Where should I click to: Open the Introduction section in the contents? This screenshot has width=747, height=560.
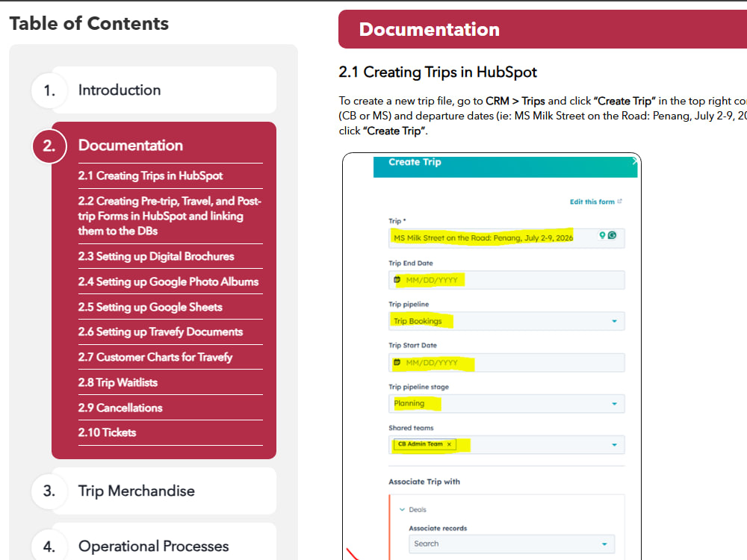coord(164,90)
